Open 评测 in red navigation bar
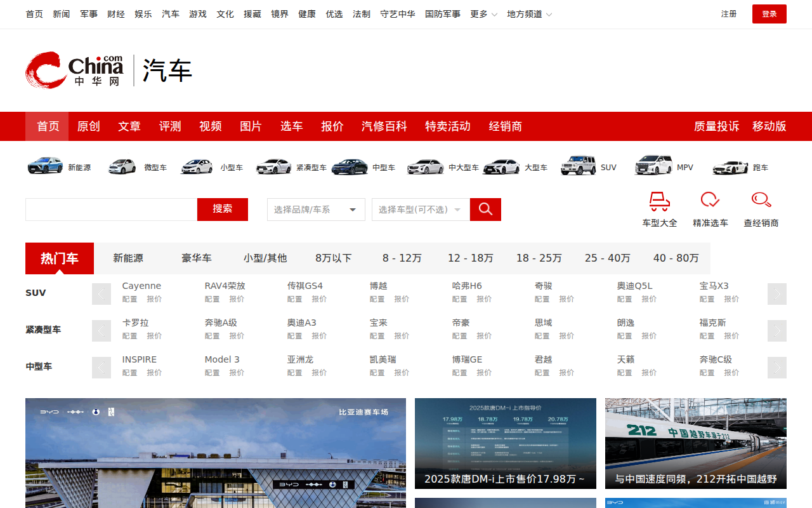 tap(170, 126)
